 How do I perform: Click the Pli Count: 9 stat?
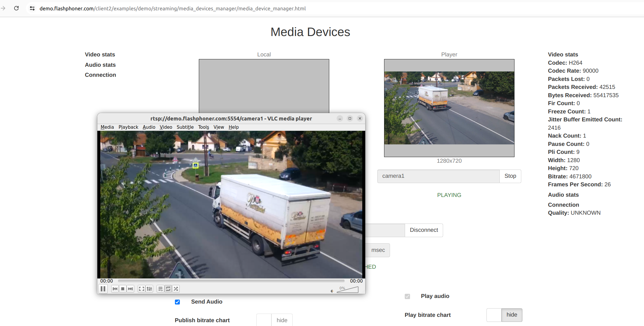563,152
